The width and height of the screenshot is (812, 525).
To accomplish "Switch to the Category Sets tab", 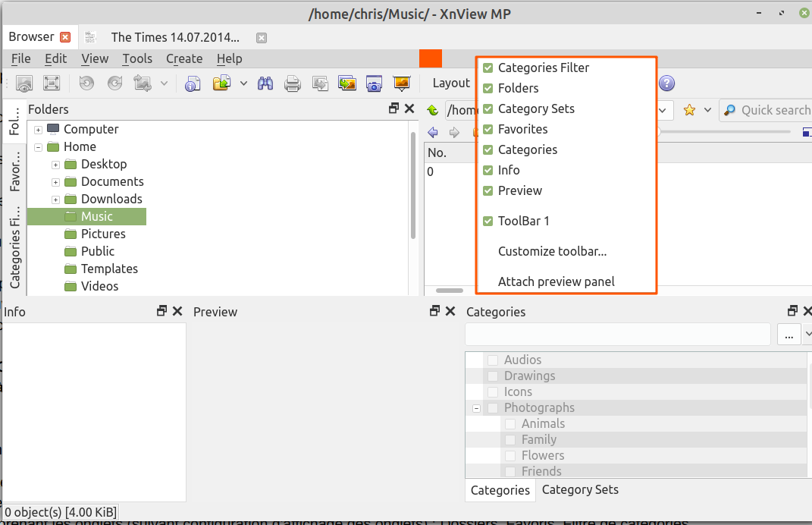I will (x=580, y=490).
